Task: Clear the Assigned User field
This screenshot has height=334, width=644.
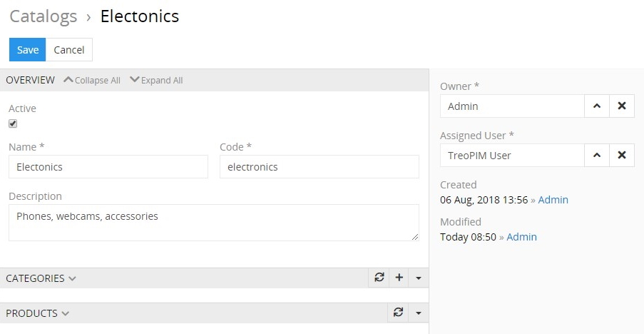Action: coord(621,155)
